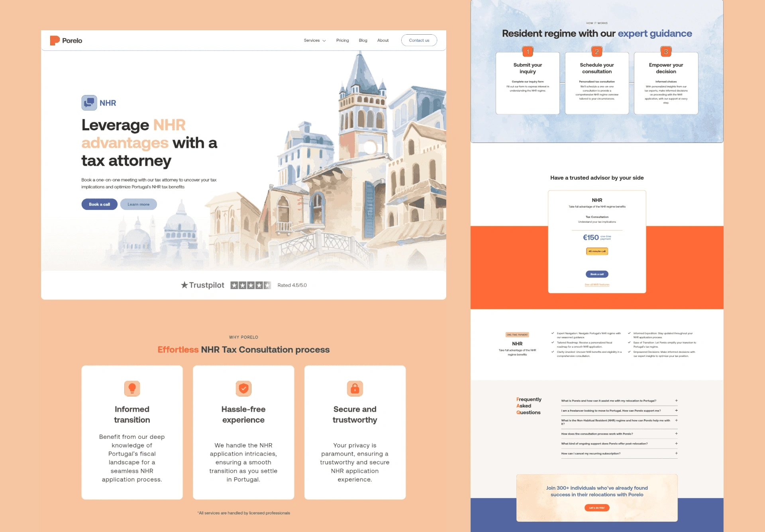This screenshot has height=532, width=765.
Task: Expand the consultation process FAQ plus icon
Action: [676, 434]
